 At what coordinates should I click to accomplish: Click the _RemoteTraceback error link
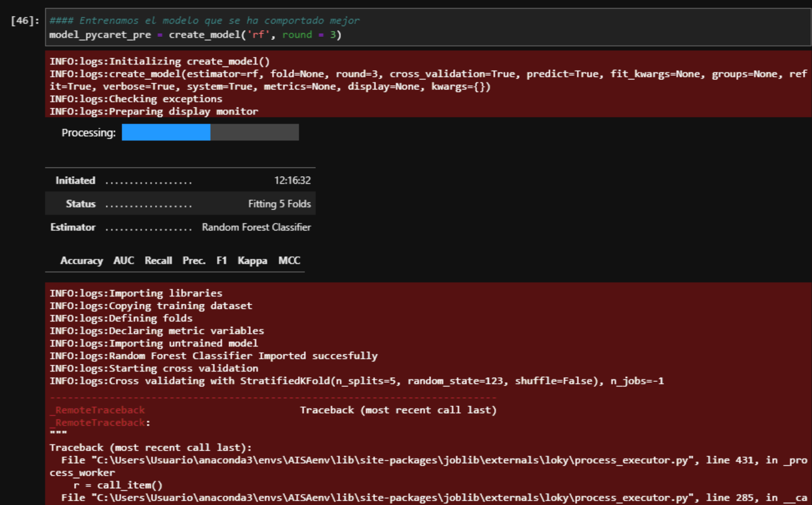pos(97,410)
